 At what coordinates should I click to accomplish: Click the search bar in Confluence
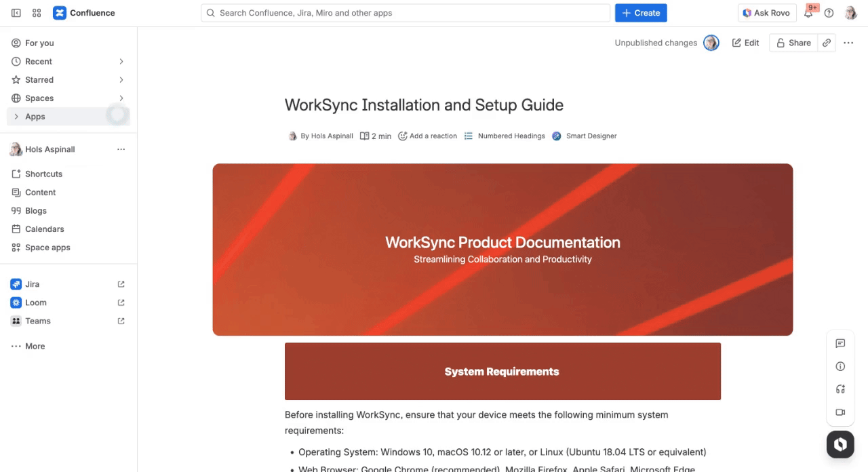(406, 13)
